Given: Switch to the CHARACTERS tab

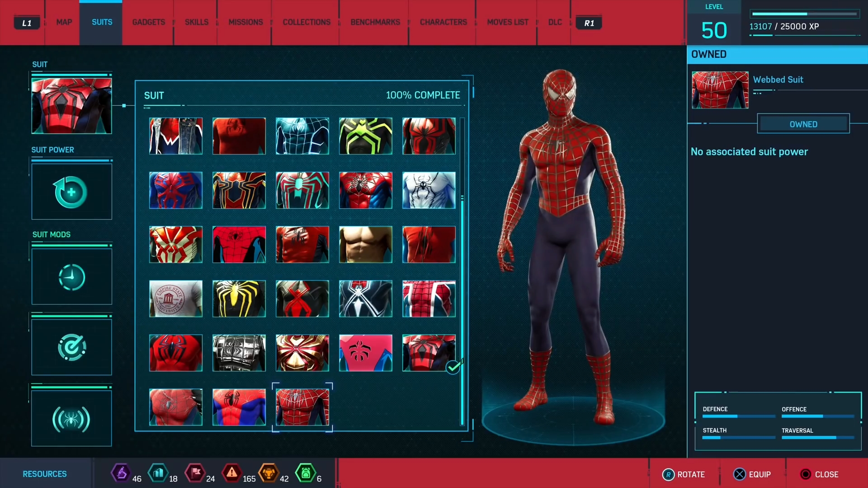Looking at the screenshot, I should [443, 22].
